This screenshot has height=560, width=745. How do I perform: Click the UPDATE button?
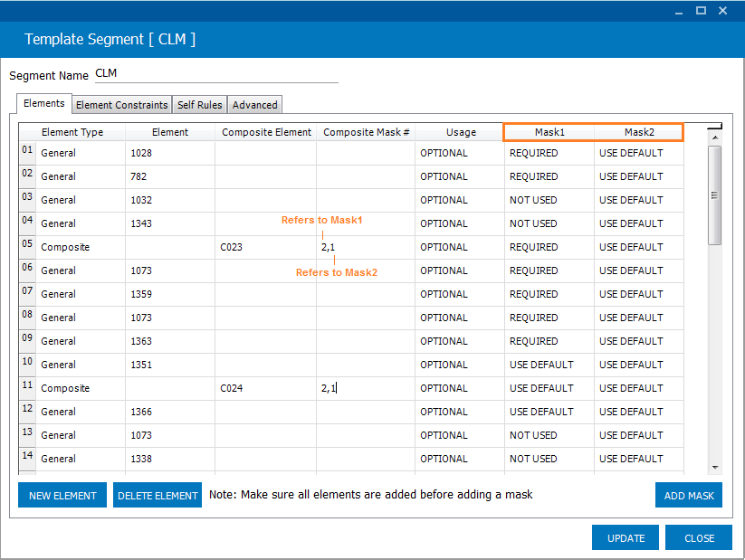click(x=626, y=537)
